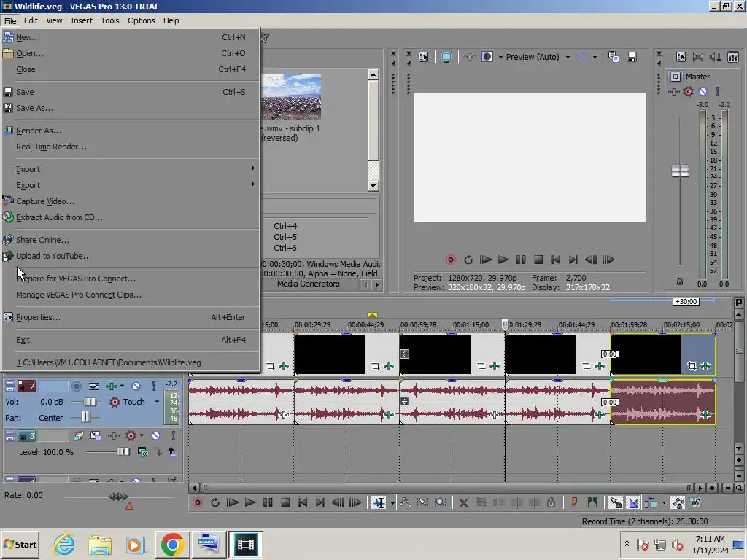Select Render As... from File menu
Screen dimensions: 747x560
tap(131, 131)
